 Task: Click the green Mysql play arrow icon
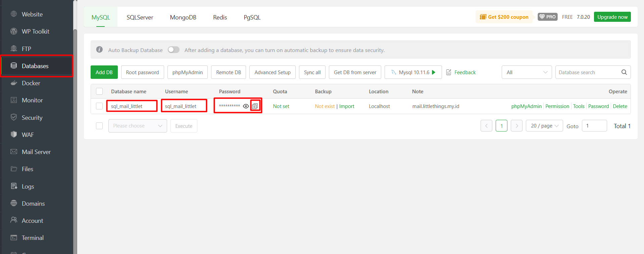(x=434, y=72)
